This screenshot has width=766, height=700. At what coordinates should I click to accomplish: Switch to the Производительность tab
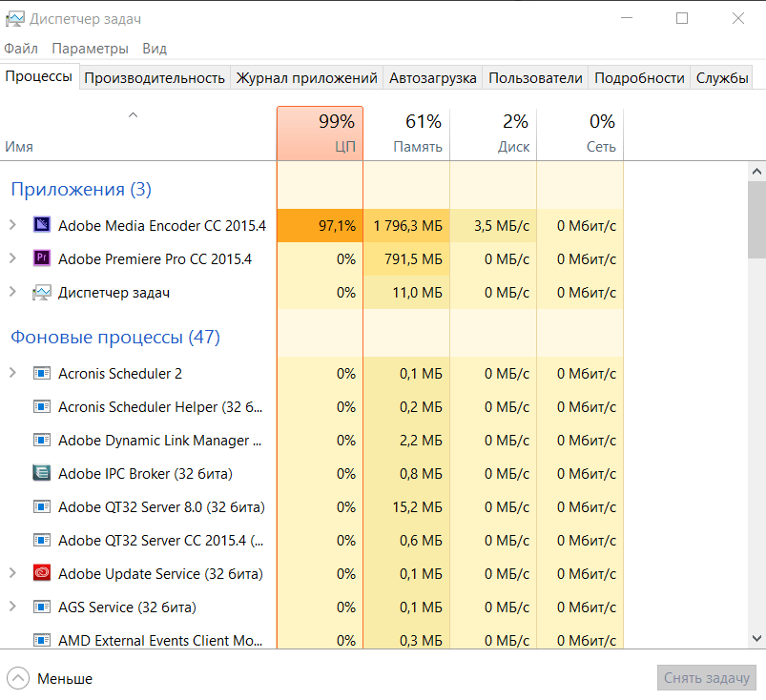point(155,78)
